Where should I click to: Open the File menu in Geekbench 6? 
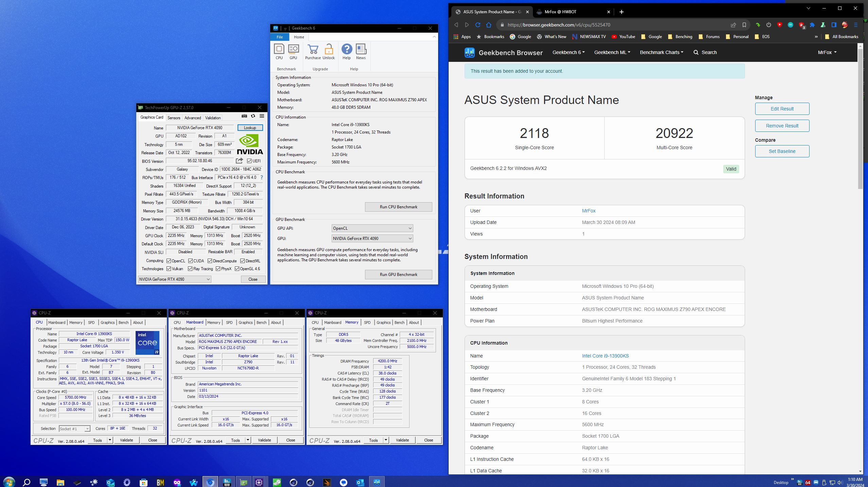pos(279,37)
